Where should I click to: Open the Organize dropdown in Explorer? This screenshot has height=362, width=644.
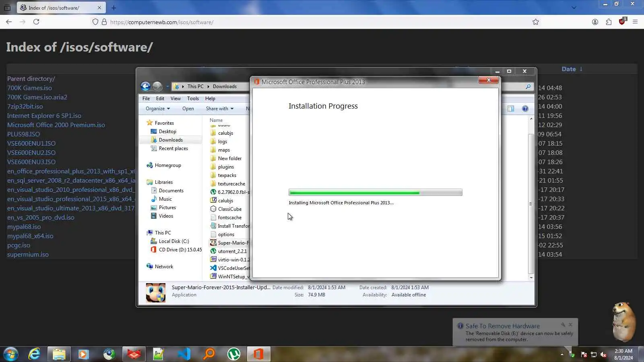click(158, 109)
